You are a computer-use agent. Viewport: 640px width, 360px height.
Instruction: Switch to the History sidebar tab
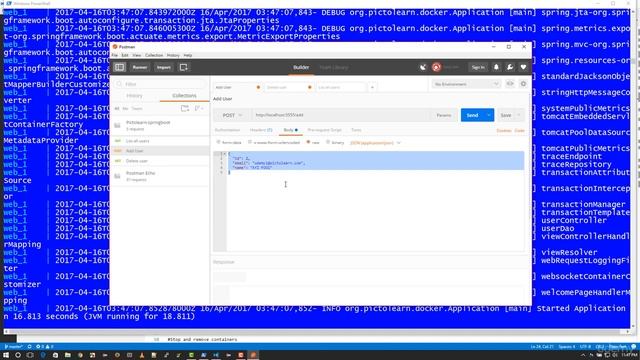[x=134, y=96]
